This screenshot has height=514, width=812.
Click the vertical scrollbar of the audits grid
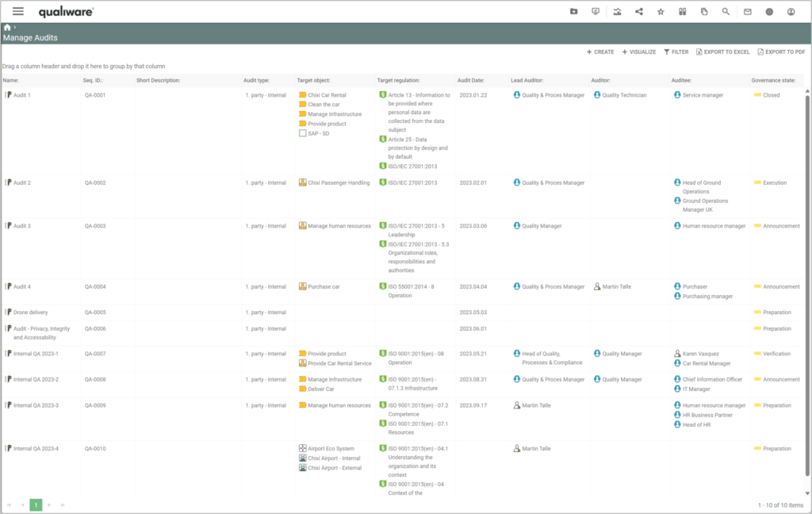pyautogui.click(x=807, y=285)
